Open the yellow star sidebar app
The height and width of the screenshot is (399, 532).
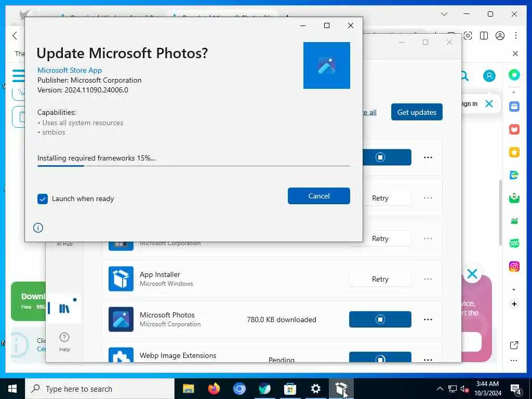[514, 152]
